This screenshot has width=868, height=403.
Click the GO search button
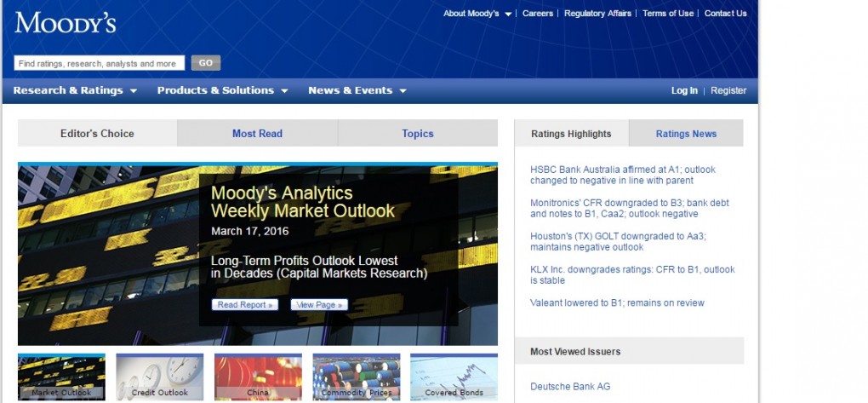[206, 63]
